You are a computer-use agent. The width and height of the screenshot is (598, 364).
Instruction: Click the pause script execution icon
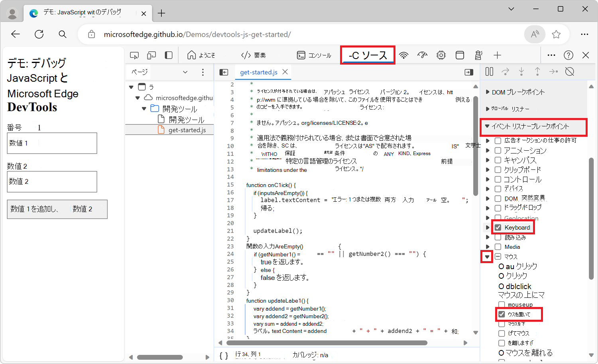click(x=489, y=72)
